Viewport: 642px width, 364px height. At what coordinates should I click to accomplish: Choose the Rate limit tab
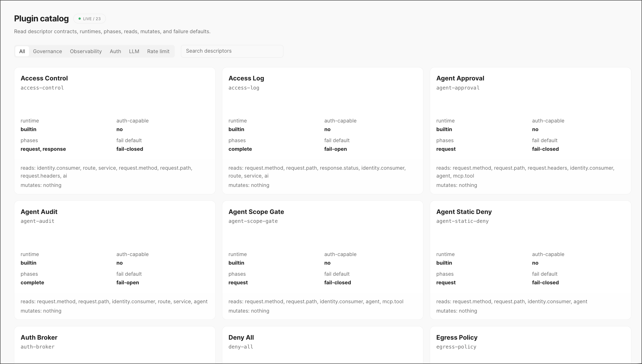(158, 51)
